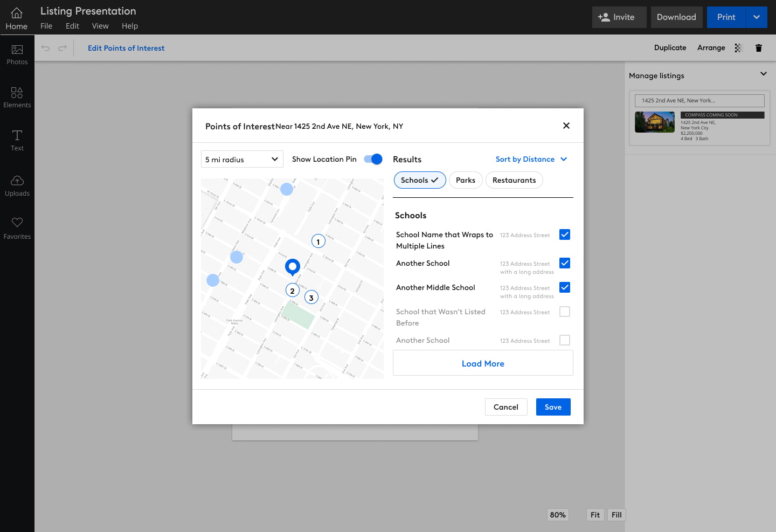Viewport: 776px width, 532px height.
Task: Select the Text tool in sidebar
Action: coord(17,140)
